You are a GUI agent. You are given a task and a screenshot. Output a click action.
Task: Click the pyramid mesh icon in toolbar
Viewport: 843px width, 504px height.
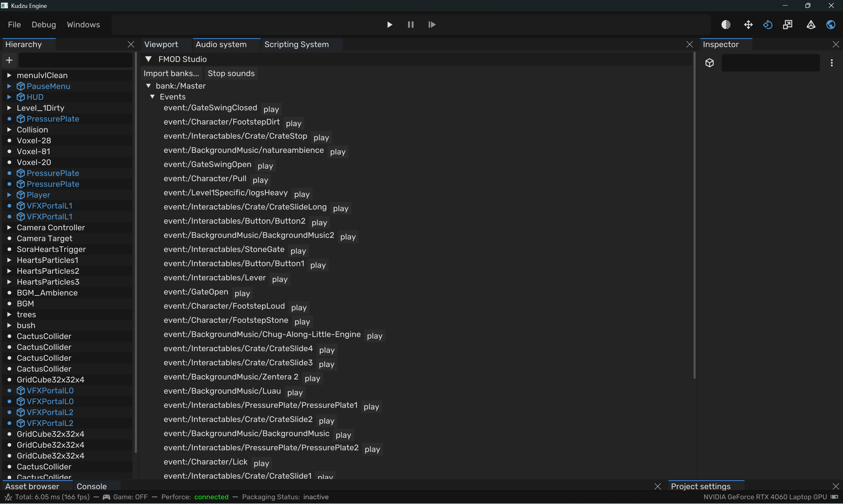[811, 24]
